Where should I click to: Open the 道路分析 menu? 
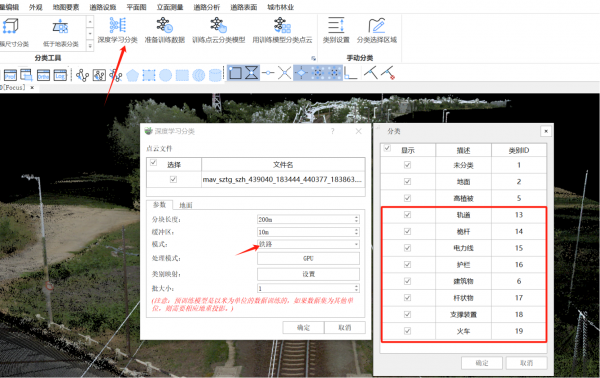207,7
